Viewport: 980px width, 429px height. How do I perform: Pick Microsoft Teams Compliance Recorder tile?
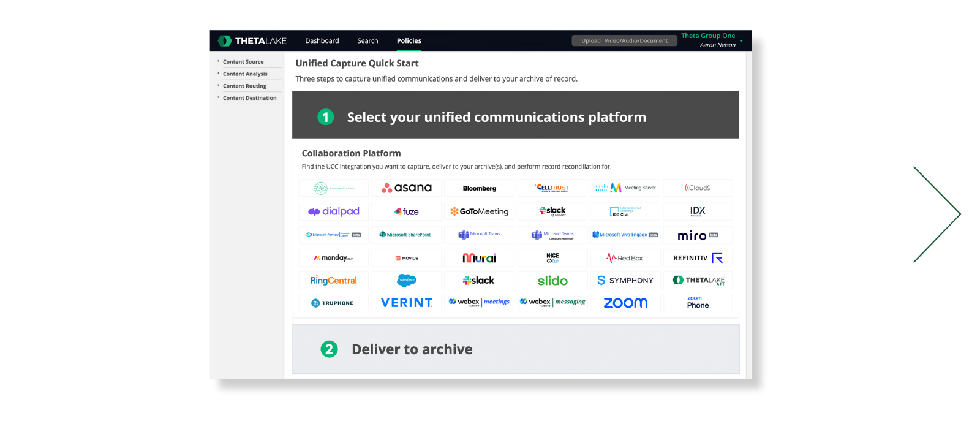(x=552, y=235)
